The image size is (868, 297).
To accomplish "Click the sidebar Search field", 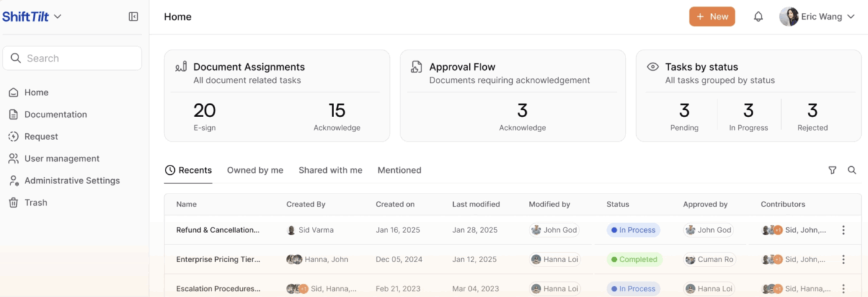I will [x=72, y=58].
